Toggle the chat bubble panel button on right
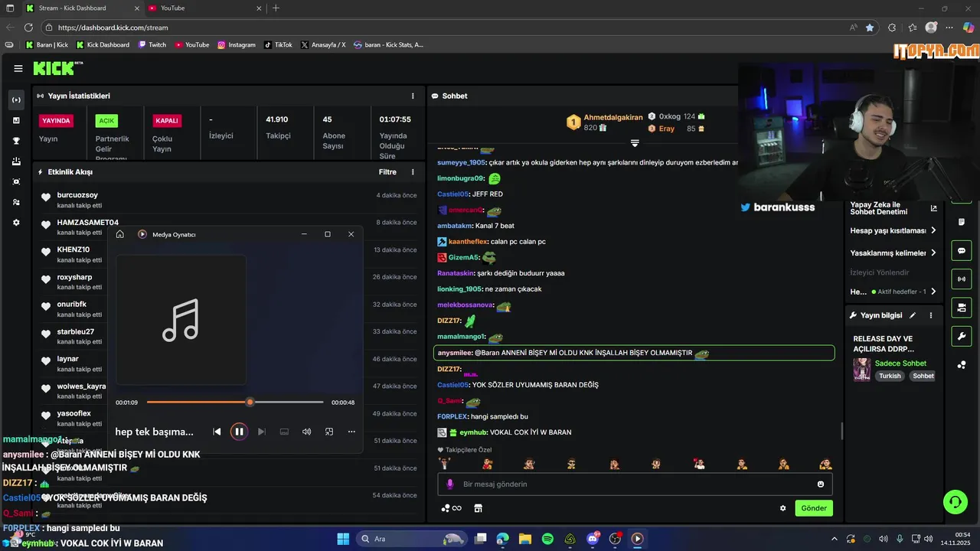The width and height of the screenshot is (980, 551). click(962, 250)
